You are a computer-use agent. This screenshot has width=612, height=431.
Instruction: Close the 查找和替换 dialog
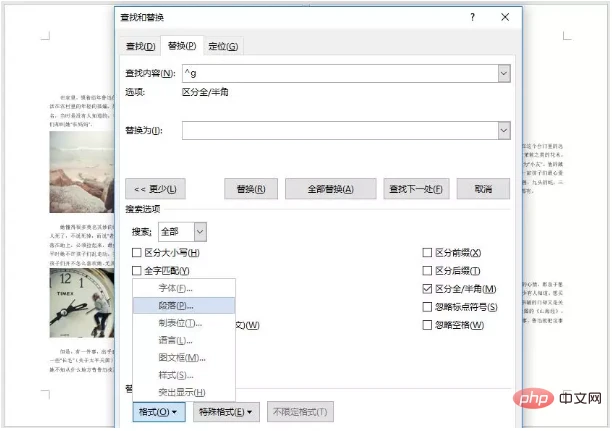[x=505, y=17]
